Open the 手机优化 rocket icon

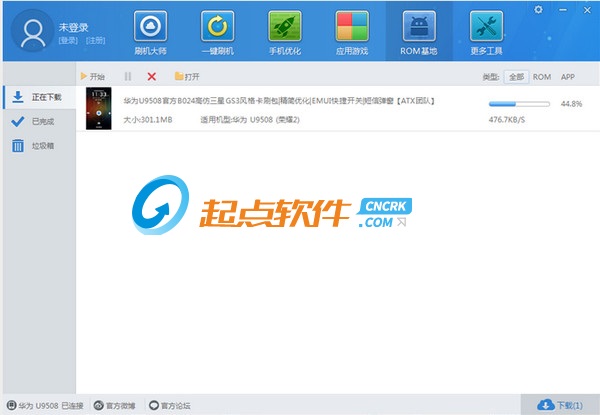(285, 26)
